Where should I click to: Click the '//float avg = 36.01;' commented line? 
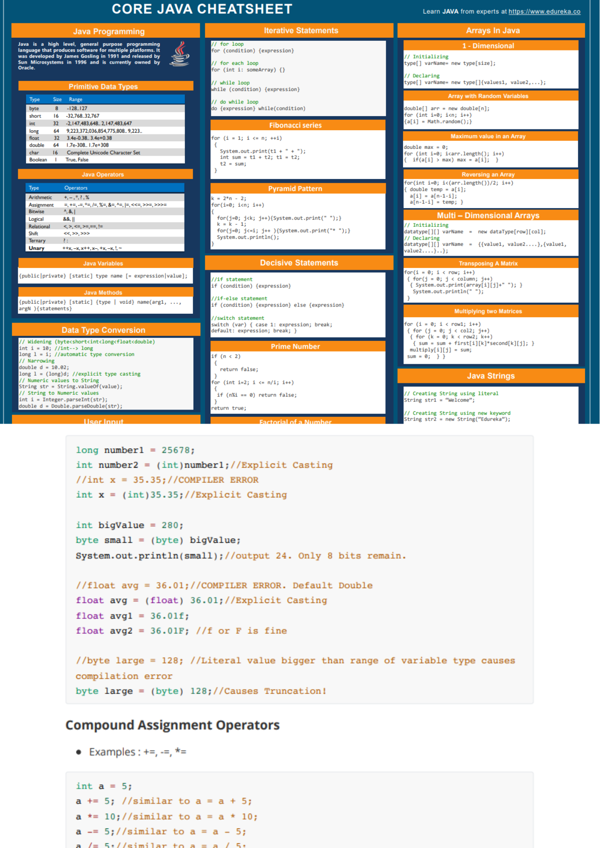[x=224, y=586]
